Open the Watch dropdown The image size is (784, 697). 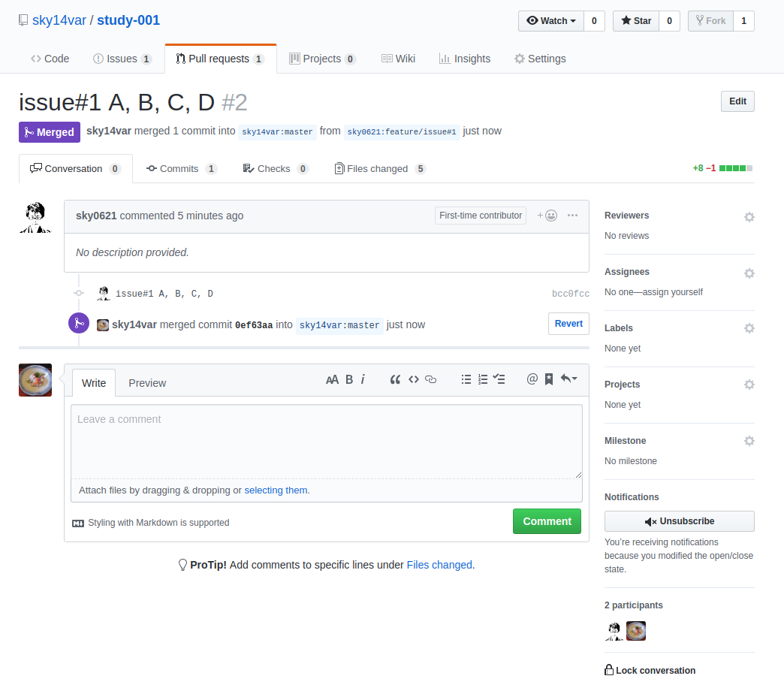pyautogui.click(x=551, y=21)
